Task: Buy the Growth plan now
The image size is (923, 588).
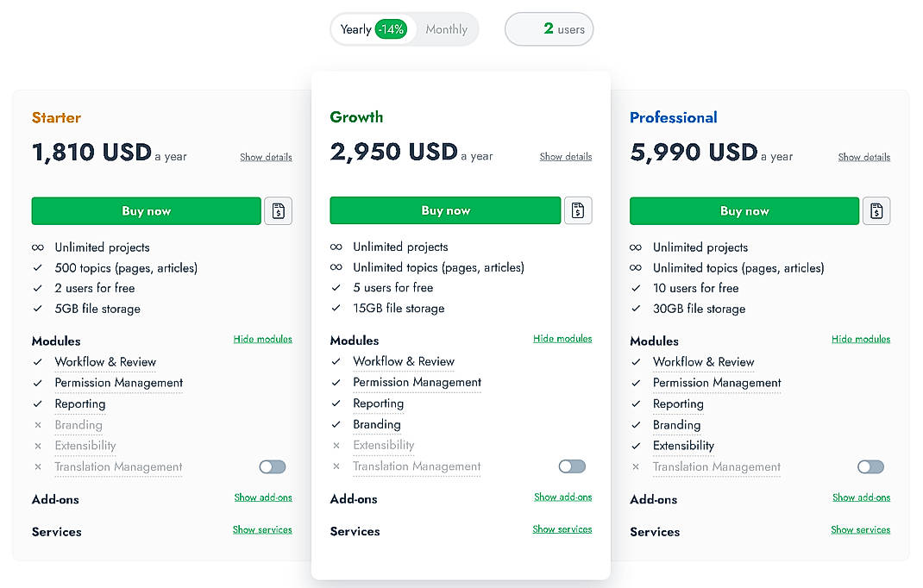Action: 445,210
